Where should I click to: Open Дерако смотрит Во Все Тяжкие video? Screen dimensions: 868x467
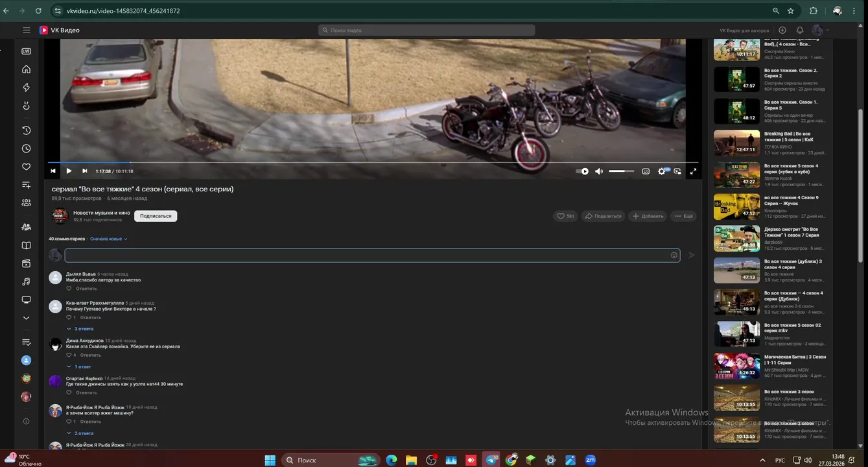(769, 238)
